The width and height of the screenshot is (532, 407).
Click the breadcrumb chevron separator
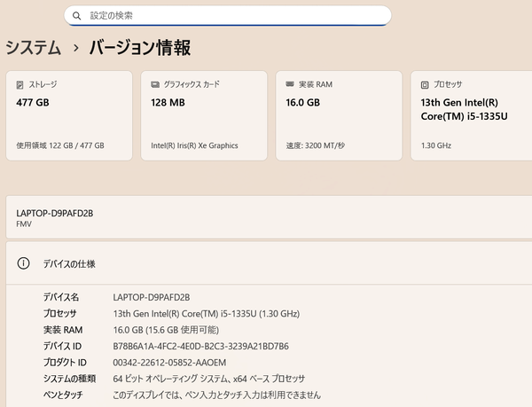point(76,48)
